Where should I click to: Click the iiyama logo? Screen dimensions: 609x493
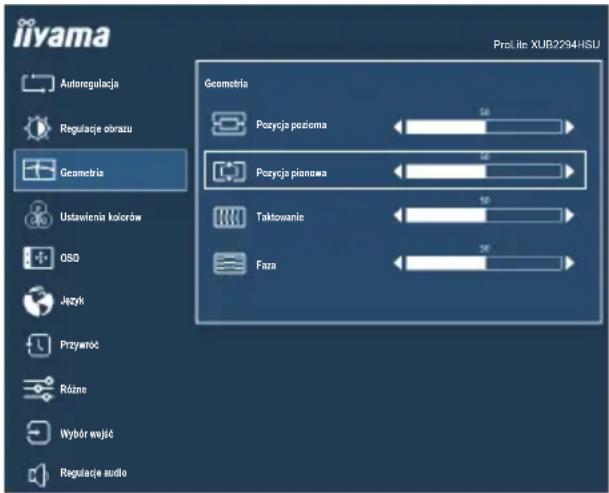click(x=62, y=33)
